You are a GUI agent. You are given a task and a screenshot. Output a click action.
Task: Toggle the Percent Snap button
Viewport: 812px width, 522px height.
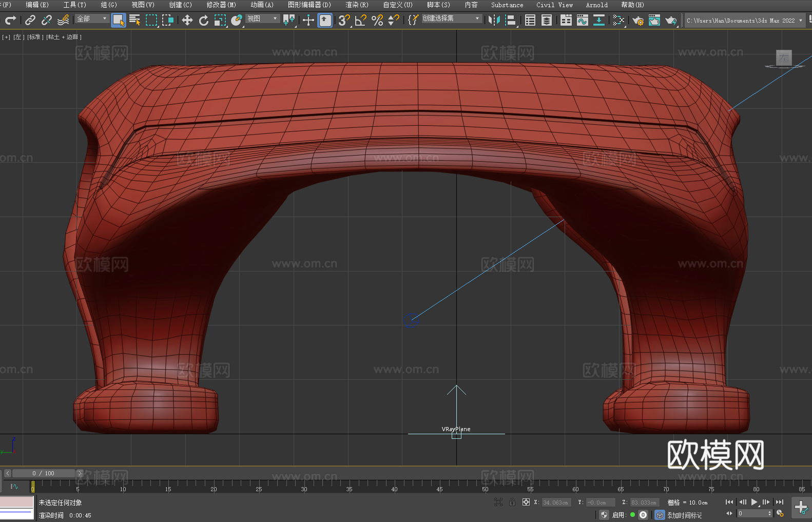(x=377, y=20)
